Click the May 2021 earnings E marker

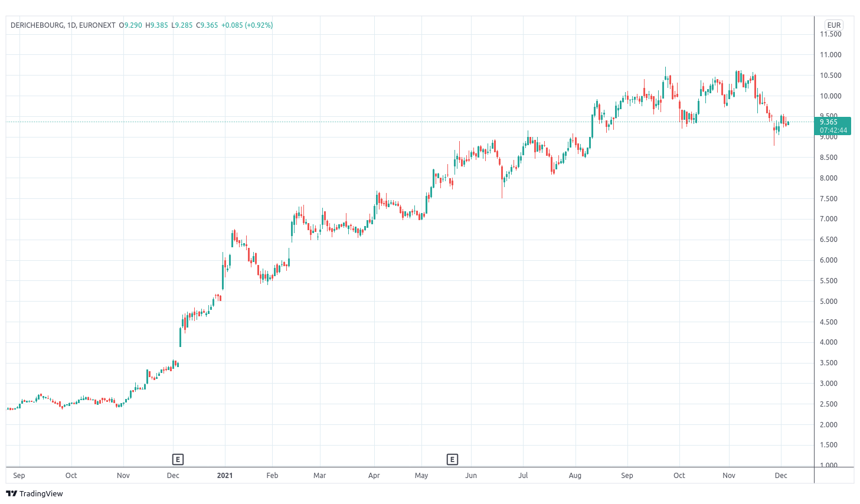[452, 459]
